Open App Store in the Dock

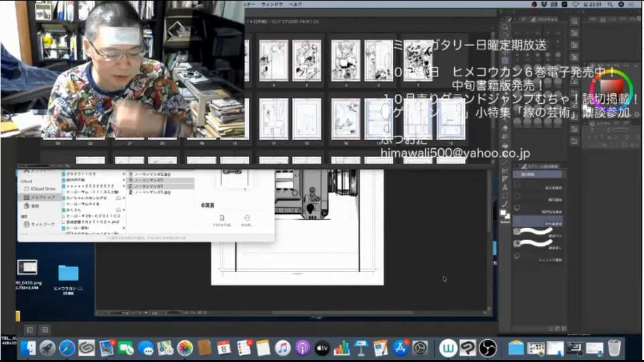tap(400, 349)
